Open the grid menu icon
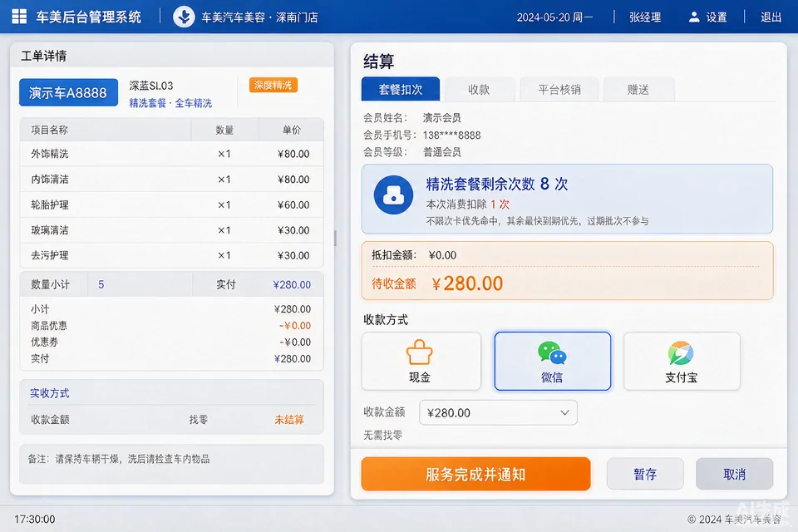Viewport: 798px width, 532px height. [x=19, y=17]
